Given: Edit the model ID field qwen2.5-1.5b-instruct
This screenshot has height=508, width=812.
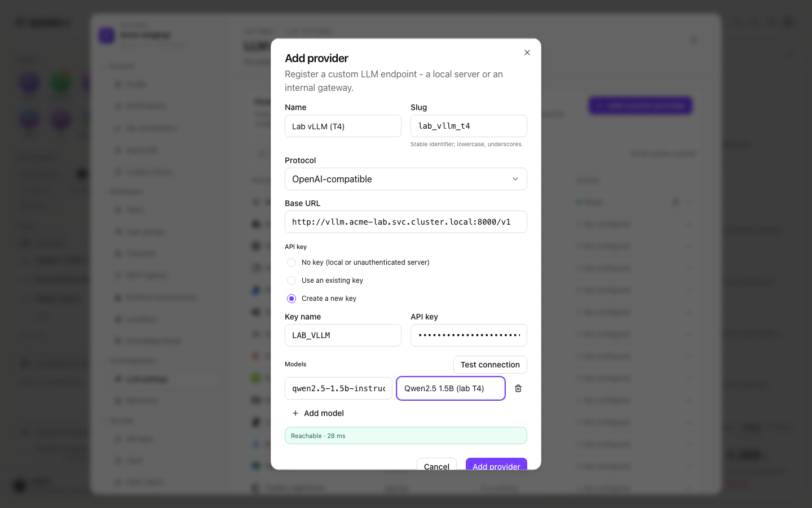Looking at the screenshot, I should click(x=338, y=388).
